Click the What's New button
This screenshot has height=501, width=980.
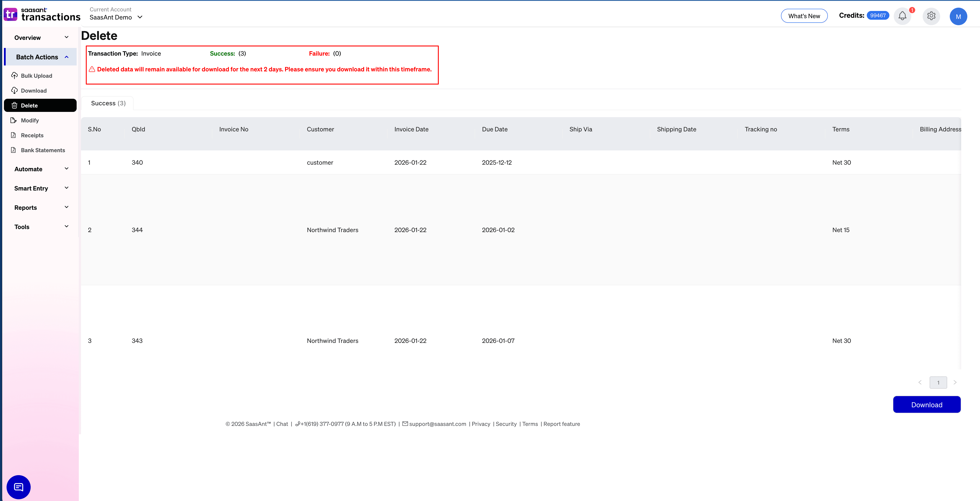click(804, 16)
